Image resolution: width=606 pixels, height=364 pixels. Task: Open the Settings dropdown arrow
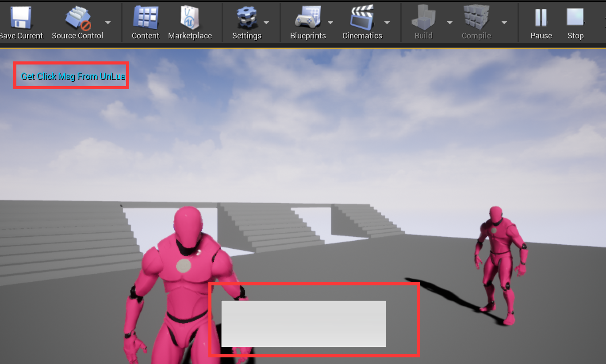(x=266, y=21)
